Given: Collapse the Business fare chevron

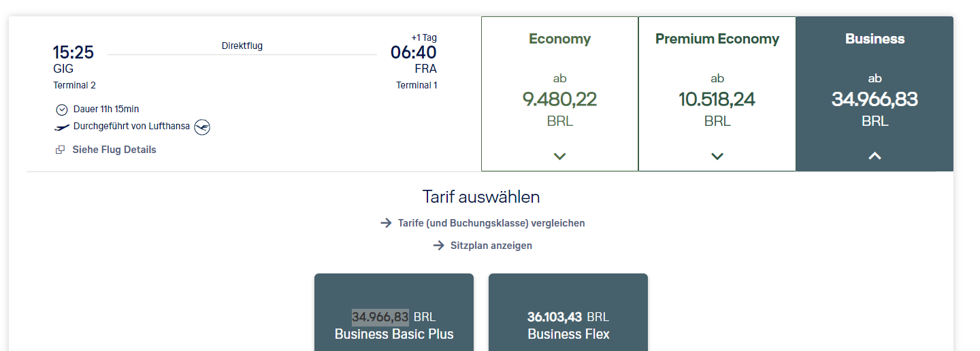Looking at the screenshot, I should pyautogui.click(x=875, y=156).
